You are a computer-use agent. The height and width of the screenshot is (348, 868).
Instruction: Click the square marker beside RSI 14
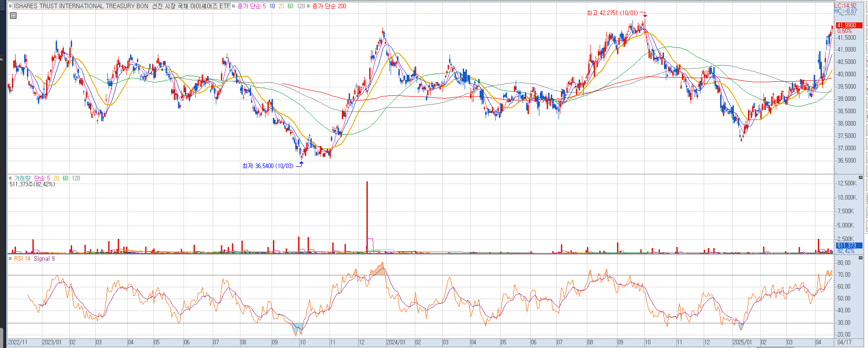point(10,258)
